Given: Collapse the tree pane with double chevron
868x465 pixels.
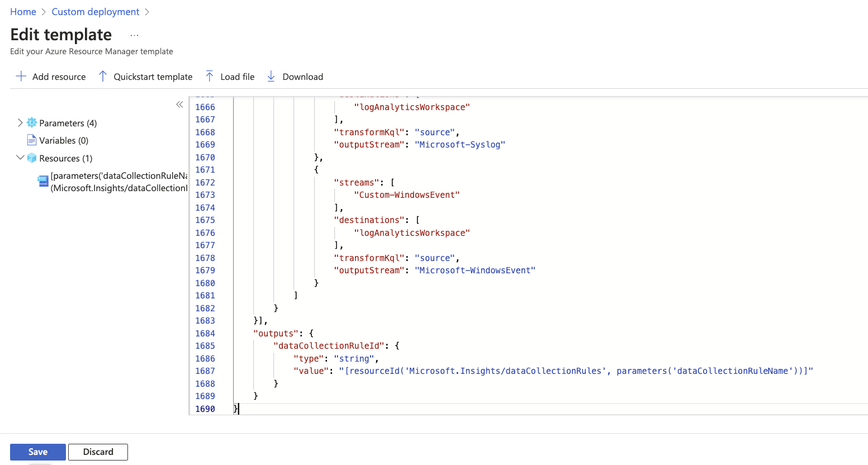Looking at the screenshot, I should pos(179,105).
